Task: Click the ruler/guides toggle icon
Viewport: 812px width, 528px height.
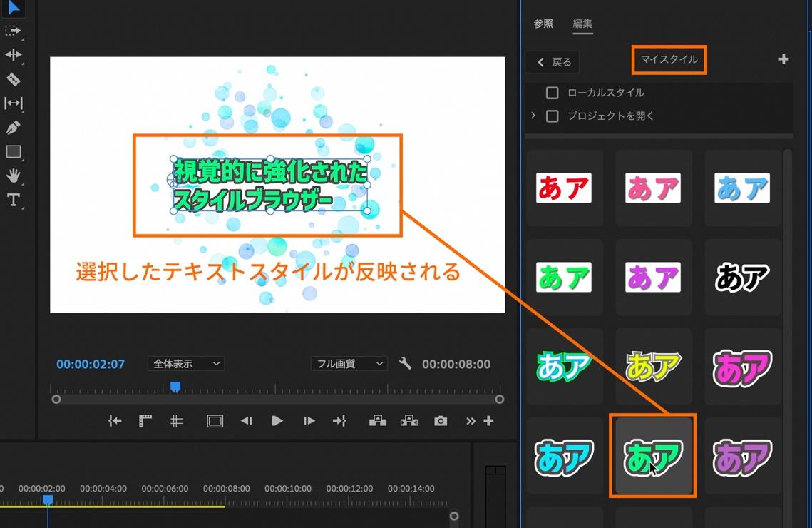Action: 145,421
